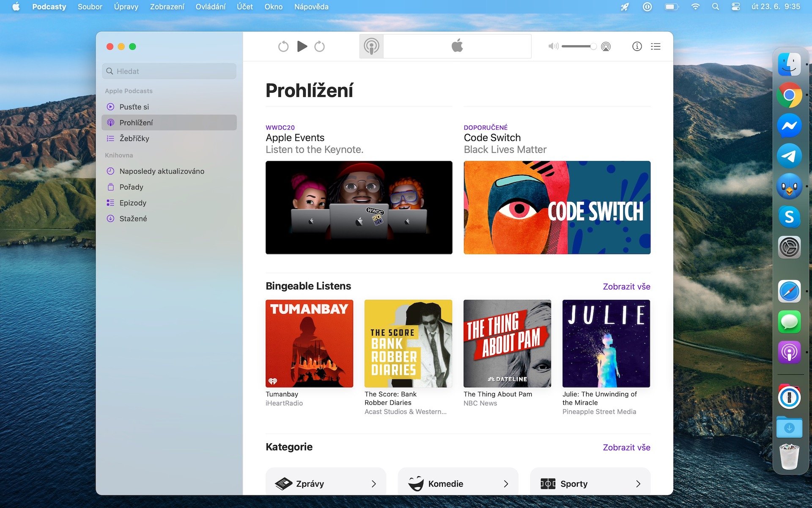This screenshot has height=508, width=812.
Task: Click the skip forward button in toolbar
Action: point(320,46)
